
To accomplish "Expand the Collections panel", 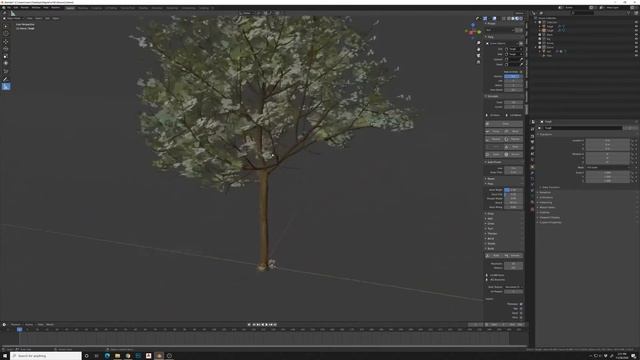I will 545,198.
